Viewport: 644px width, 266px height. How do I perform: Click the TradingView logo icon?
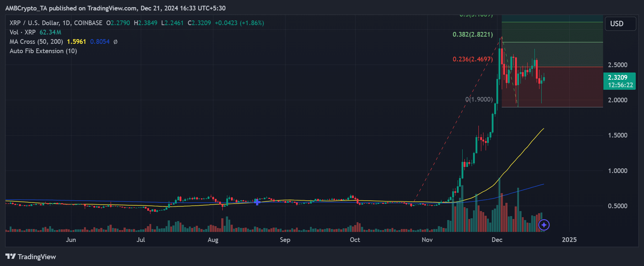point(10,256)
